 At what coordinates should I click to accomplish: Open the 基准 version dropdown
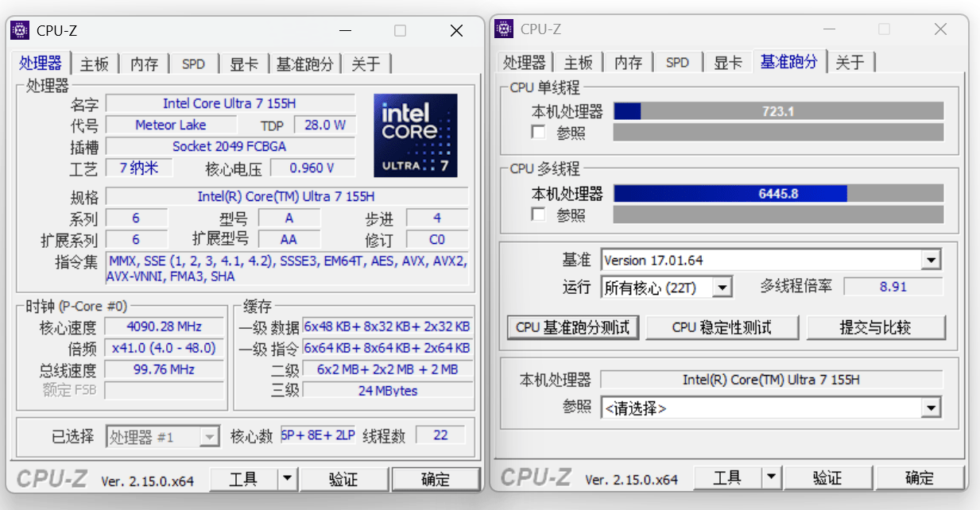point(931,261)
